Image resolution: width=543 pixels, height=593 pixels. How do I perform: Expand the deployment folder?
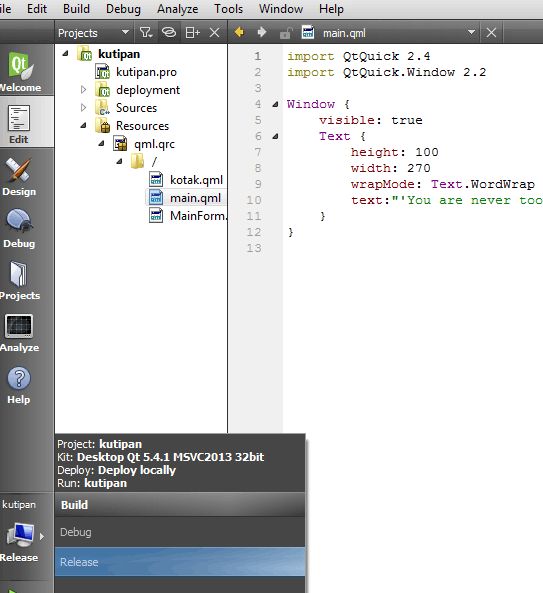[84, 90]
